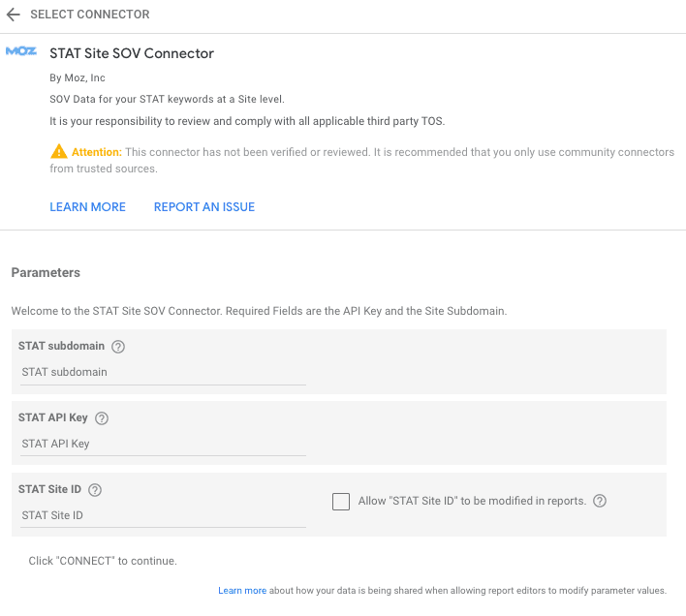Click the Moz logo
Image resolution: width=686 pixels, height=616 pixels.
tap(21, 51)
